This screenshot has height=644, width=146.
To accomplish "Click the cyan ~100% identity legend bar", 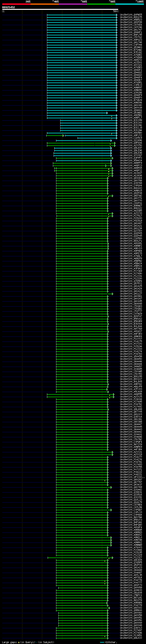I will click(130, 4).
